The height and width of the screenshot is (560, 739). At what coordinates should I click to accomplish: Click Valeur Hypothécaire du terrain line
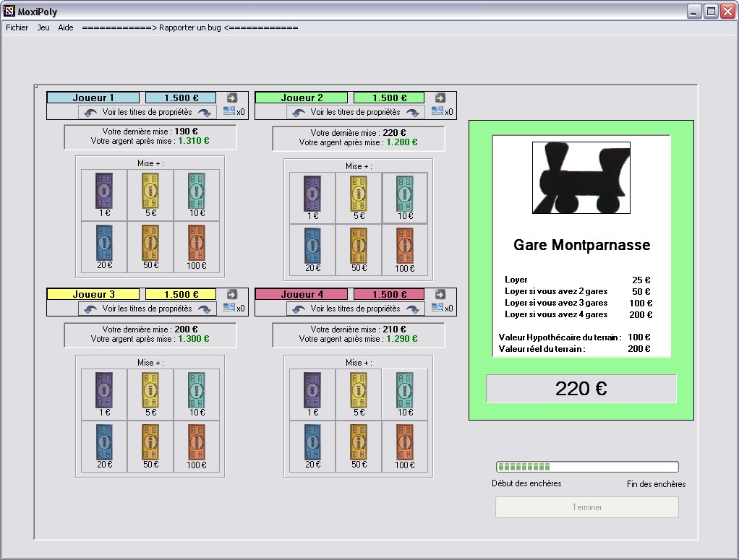tap(575, 337)
